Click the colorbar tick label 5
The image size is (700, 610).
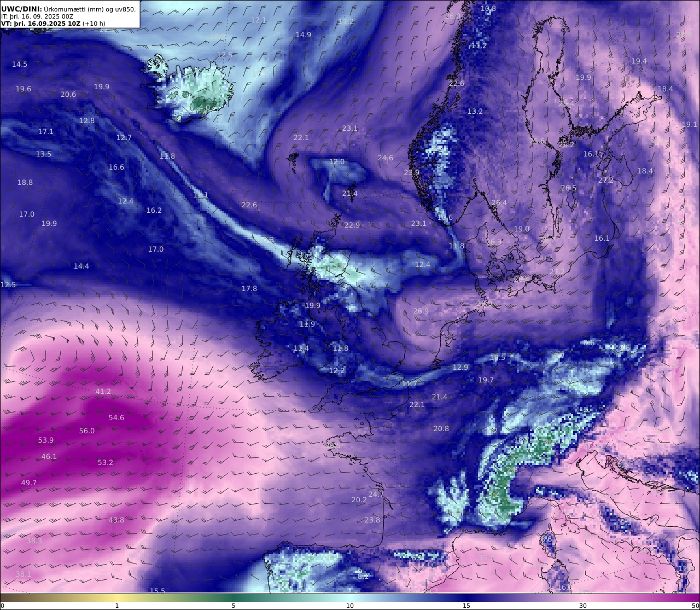coord(234,605)
